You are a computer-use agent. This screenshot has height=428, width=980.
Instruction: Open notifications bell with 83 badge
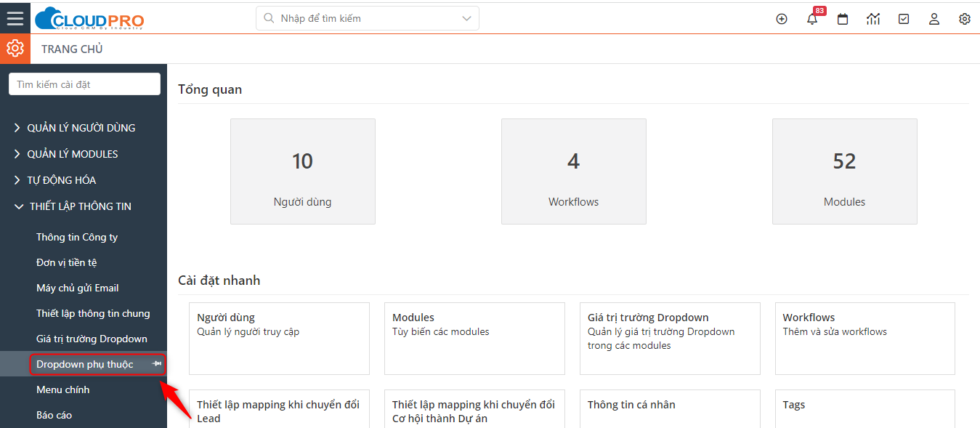click(x=812, y=19)
